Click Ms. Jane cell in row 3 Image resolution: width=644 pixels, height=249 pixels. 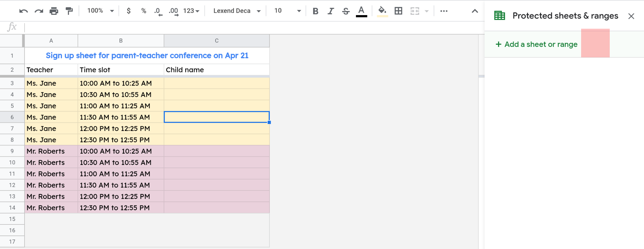(x=51, y=83)
